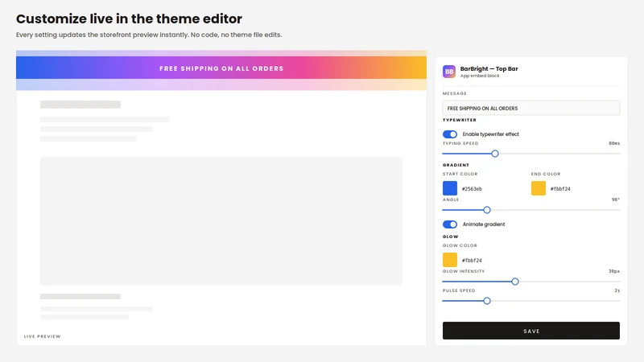Click the start color hex value #2563eb

[472, 189]
